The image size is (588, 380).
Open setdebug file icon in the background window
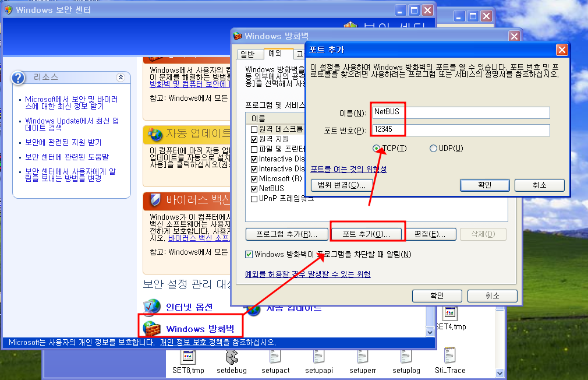pyautogui.click(x=232, y=357)
